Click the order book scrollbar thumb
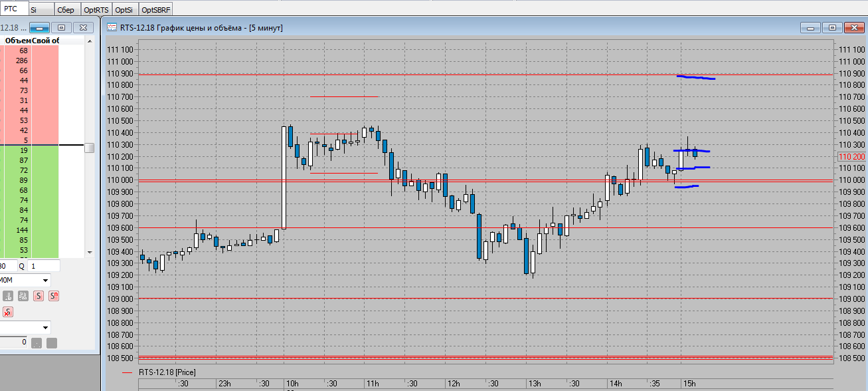 [89, 148]
